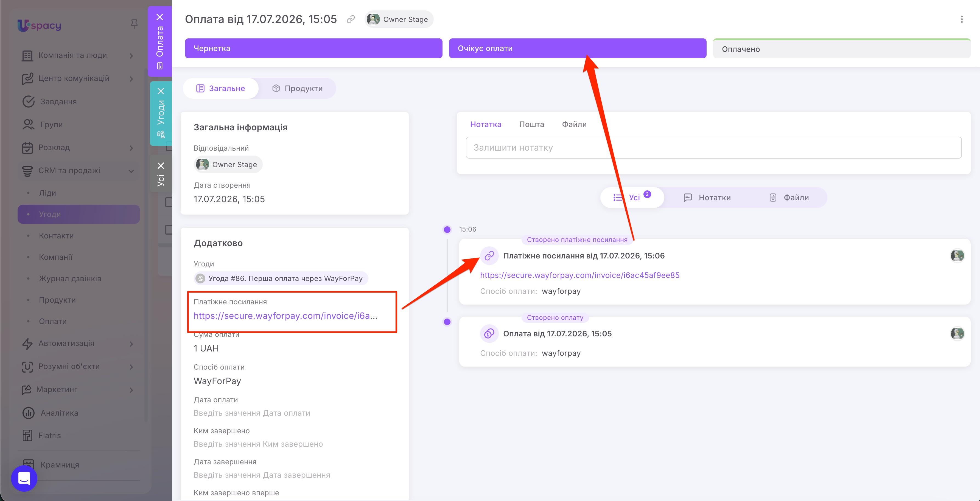Select the Очікує оплати stage
The width and height of the screenshot is (980, 501).
[578, 48]
